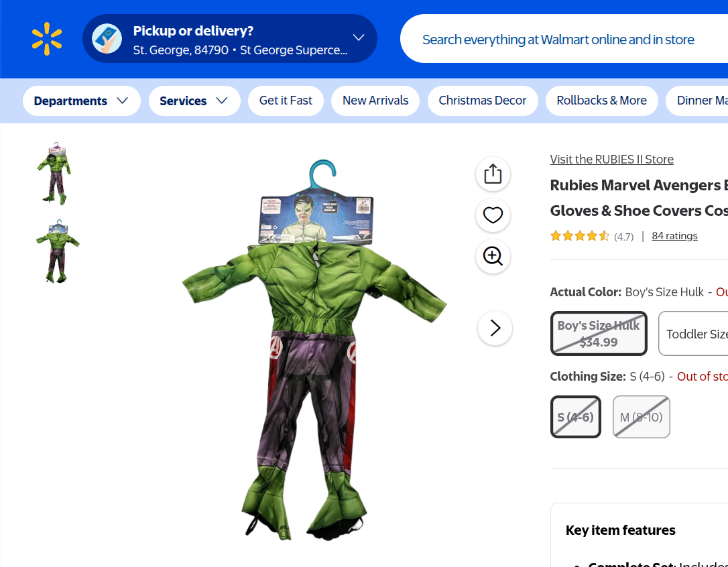Click the zoom magnifier icon
The height and width of the screenshot is (567, 728).
pos(493,257)
